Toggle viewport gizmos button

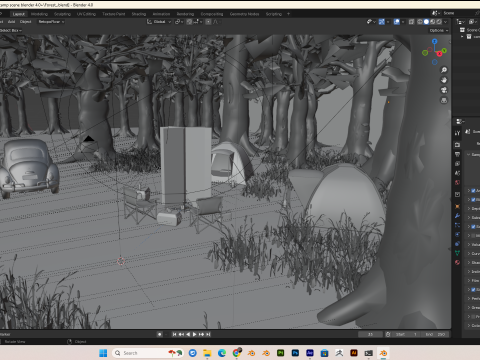click(x=382, y=22)
